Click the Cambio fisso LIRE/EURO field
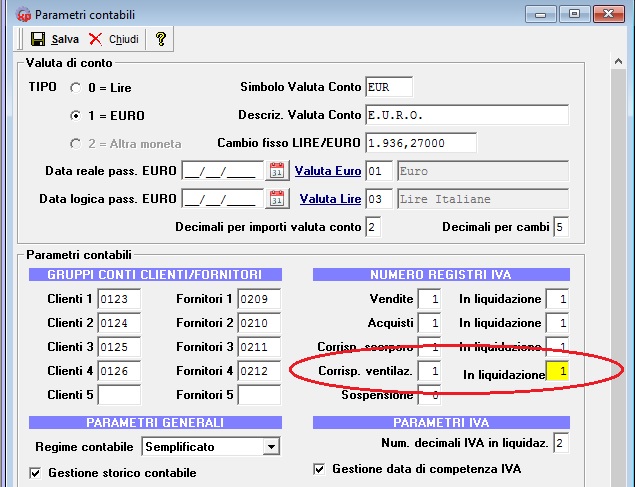This screenshot has height=487, width=635. coord(420,143)
